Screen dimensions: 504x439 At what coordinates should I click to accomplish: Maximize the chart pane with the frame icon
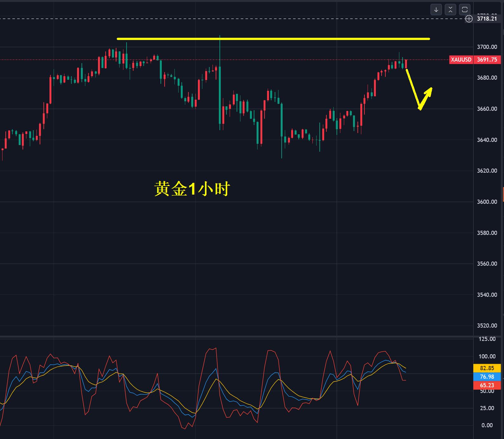coord(465,10)
